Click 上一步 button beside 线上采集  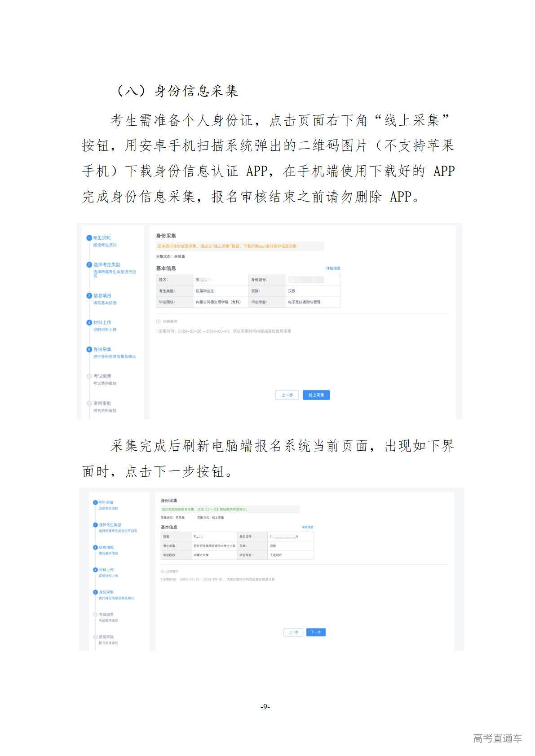click(x=287, y=395)
